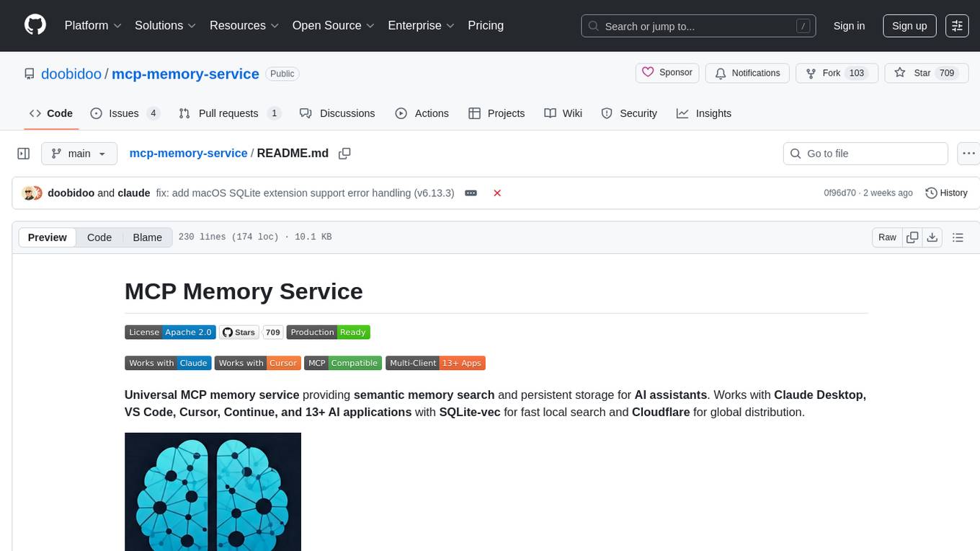Image resolution: width=980 pixels, height=551 pixels.
Task: Open the latest commit message link
Action: coord(305,193)
